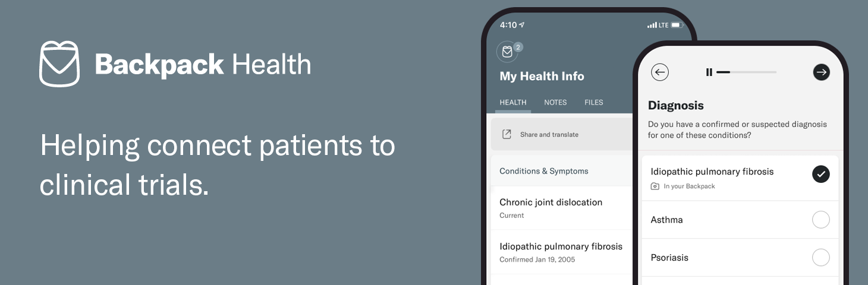Tap the battery icon in status bar
868x285 pixels.
(x=677, y=25)
